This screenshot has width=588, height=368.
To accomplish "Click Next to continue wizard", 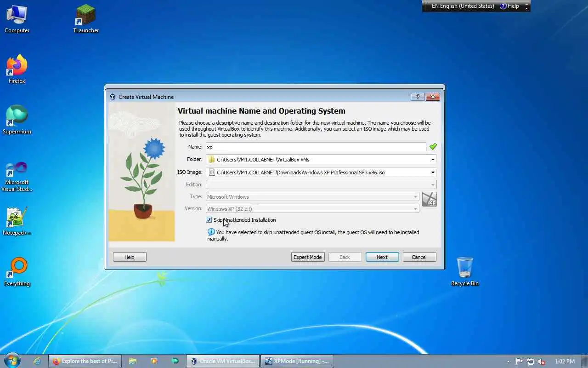I will (382, 257).
